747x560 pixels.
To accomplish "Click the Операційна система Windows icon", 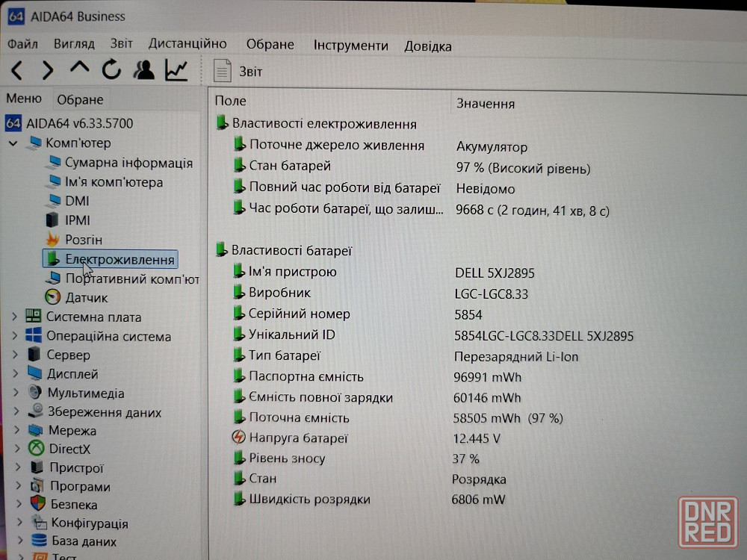I will click(34, 335).
